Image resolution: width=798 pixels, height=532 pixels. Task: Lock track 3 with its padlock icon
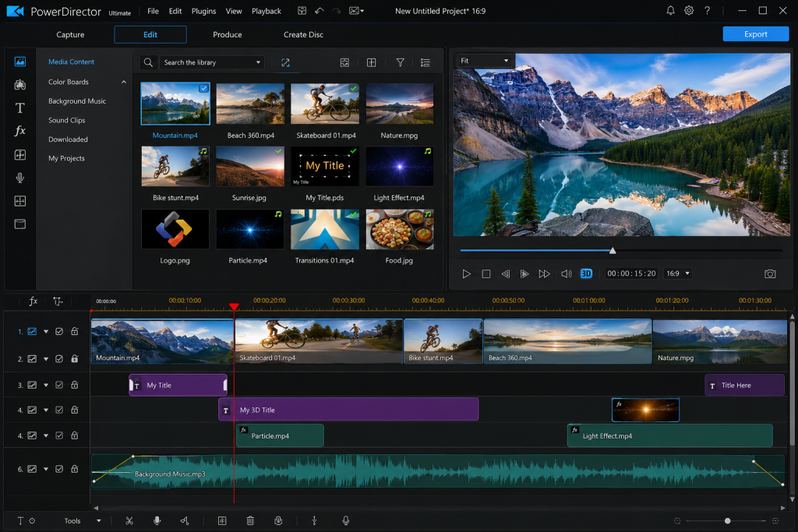point(74,385)
